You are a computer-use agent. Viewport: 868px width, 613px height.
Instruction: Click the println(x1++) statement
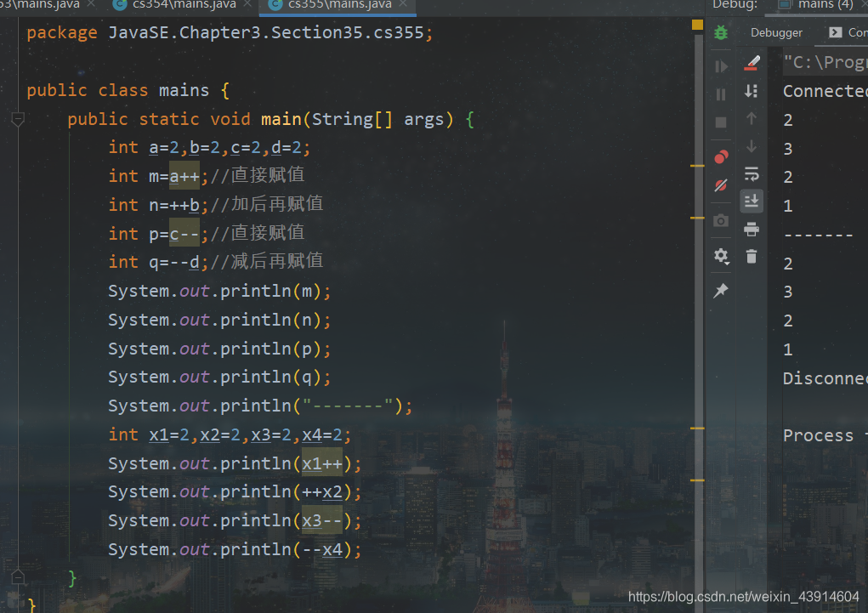[235, 463]
